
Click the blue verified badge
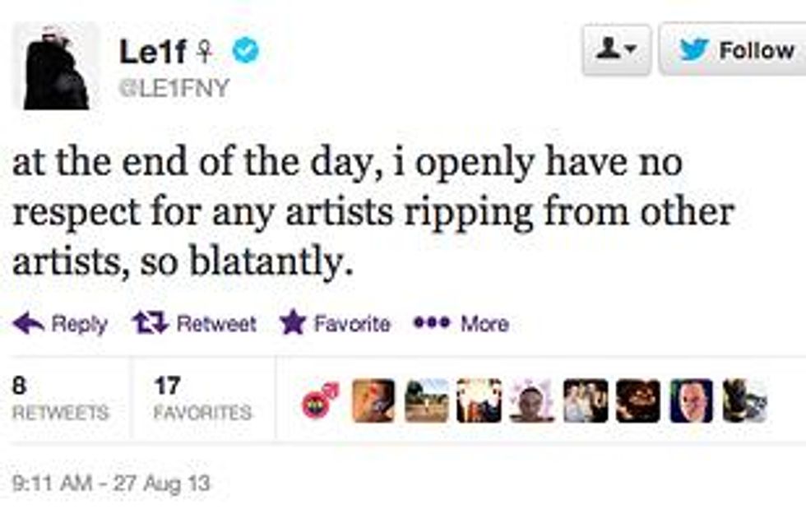(x=245, y=51)
